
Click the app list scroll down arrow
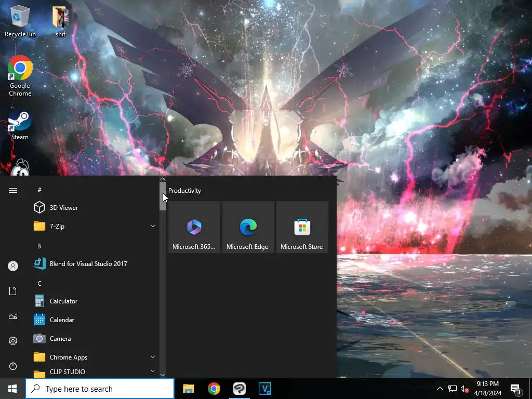163,375
